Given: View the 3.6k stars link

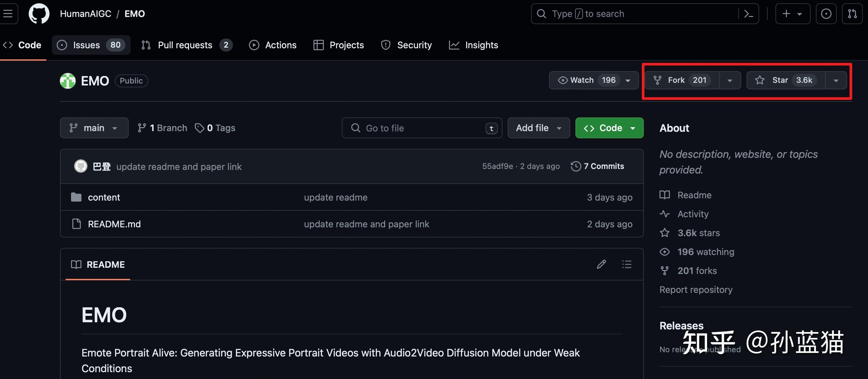Looking at the screenshot, I should pos(699,233).
